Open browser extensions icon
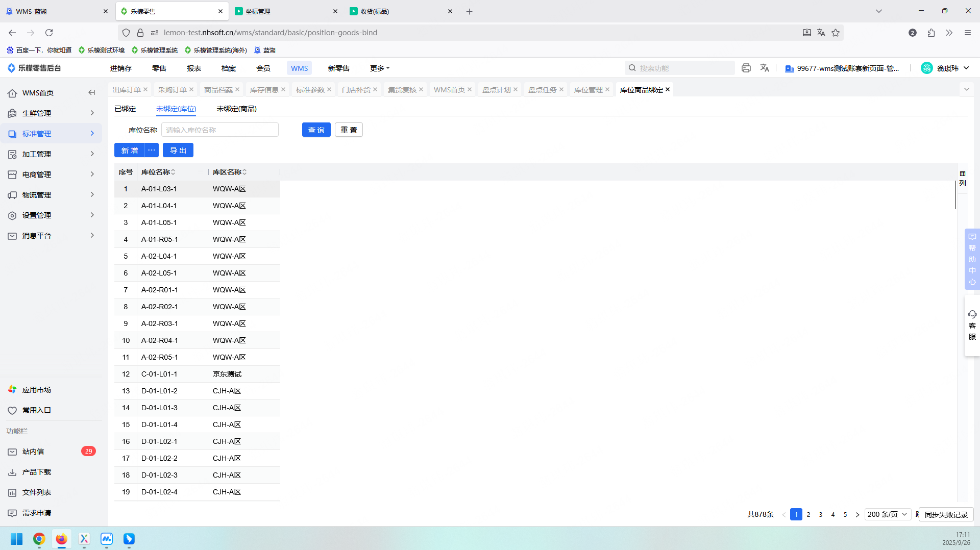This screenshot has width=980, height=550. 932,33
